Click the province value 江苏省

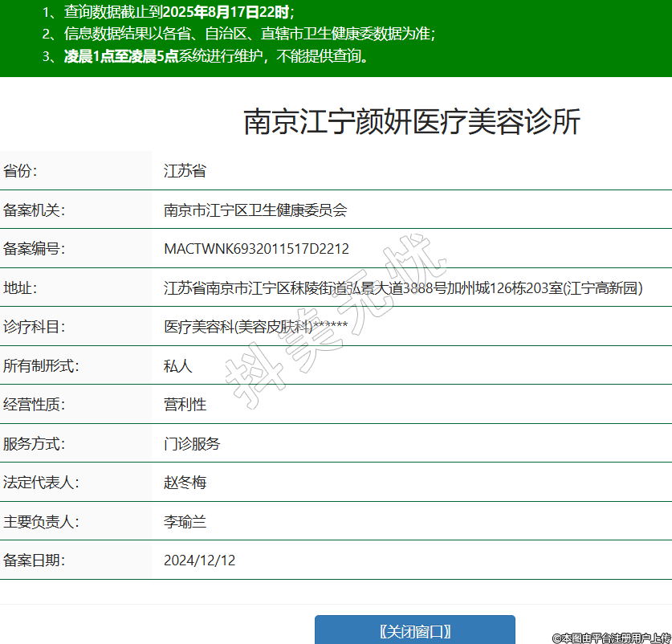(x=185, y=171)
